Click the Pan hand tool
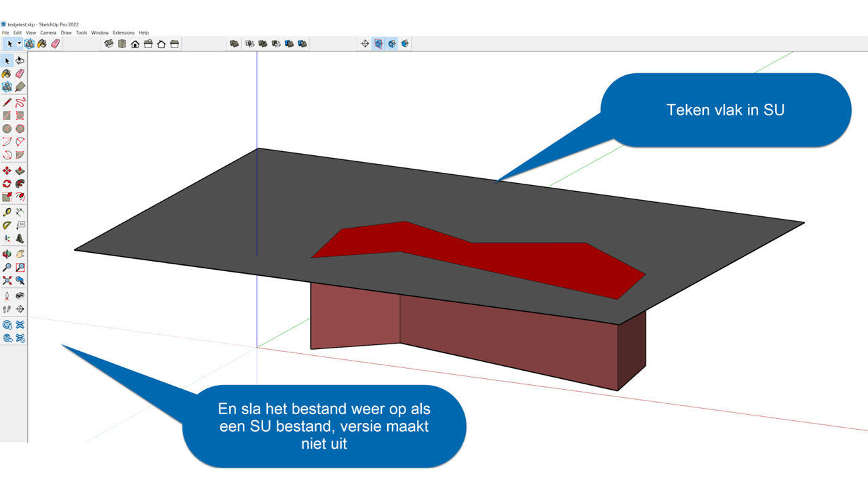 pyautogui.click(x=20, y=254)
